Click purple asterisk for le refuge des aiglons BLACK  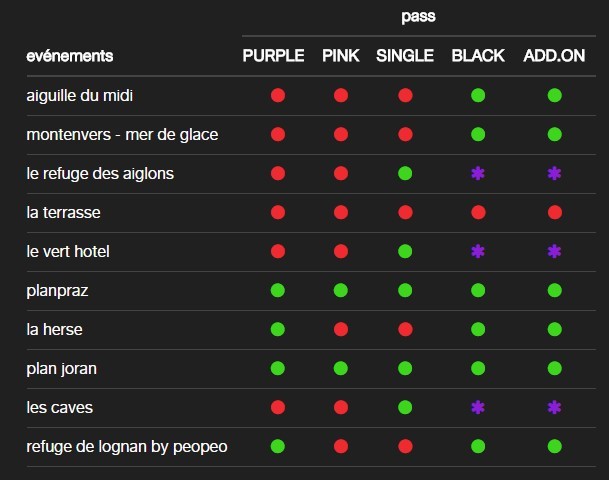(478, 173)
